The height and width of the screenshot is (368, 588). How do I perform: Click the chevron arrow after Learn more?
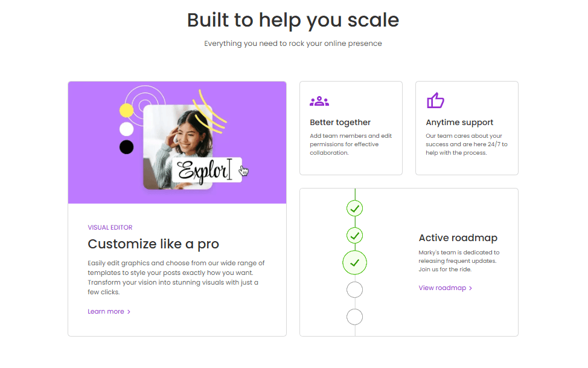(x=129, y=312)
